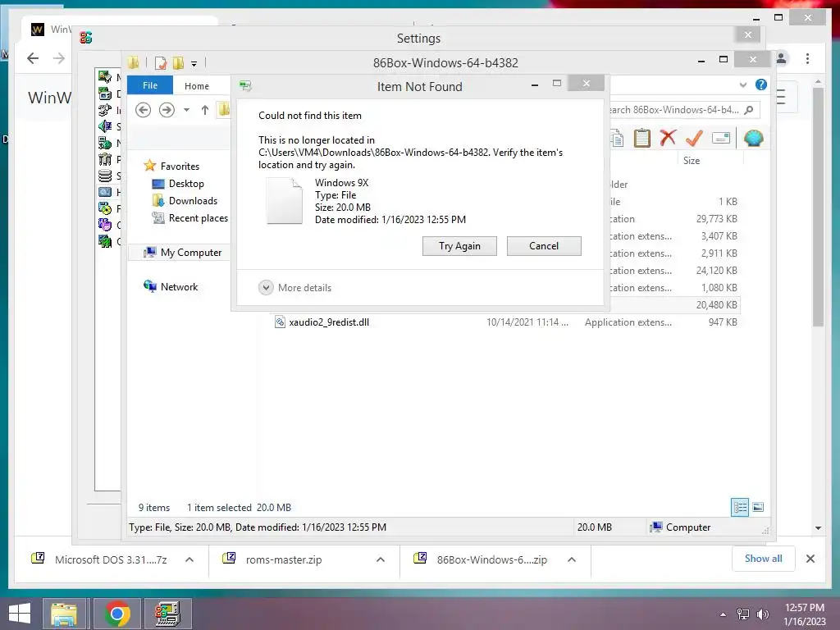Viewport: 840px width, 630px height.
Task: Switch to large icons view in explorer
Action: point(758,507)
